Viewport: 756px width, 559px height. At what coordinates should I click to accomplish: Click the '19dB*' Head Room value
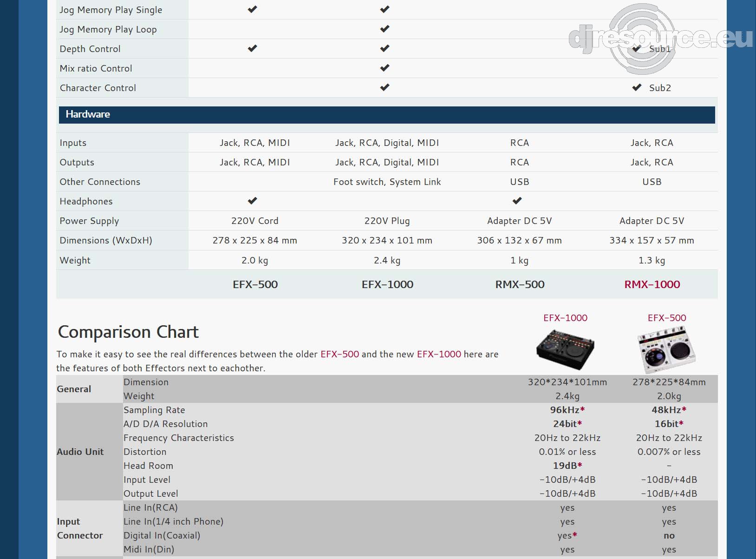(x=567, y=466)
